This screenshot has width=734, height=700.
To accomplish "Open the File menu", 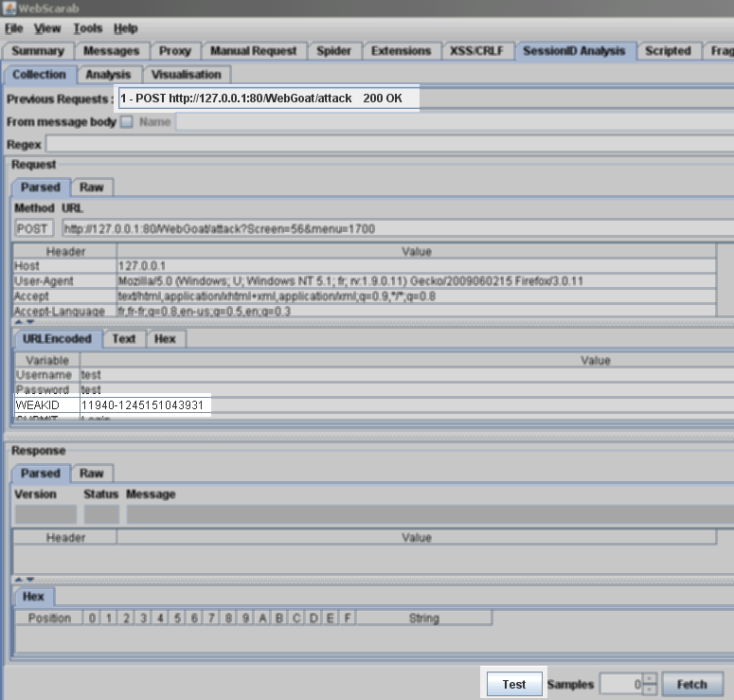I will [x=13, y=28].
